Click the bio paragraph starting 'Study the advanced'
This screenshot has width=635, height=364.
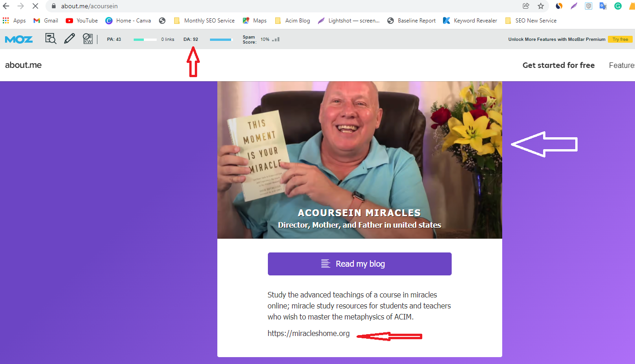[x=359, y=306]
